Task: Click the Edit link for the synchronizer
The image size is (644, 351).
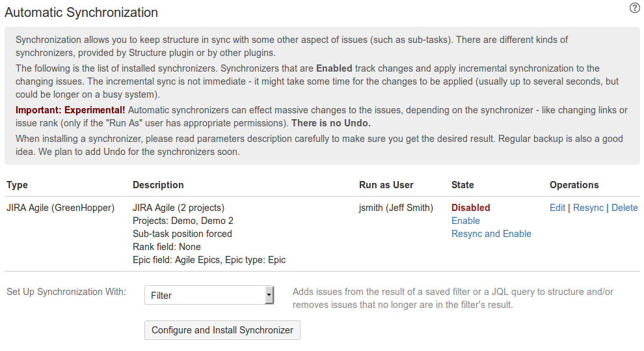Action: point(557,208)
